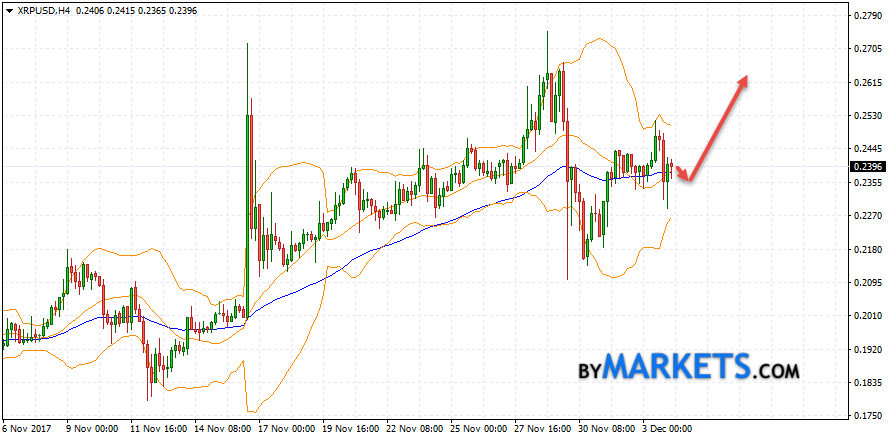Click the 3 Dec 00:00 time label
888x440 pixels.
tap(670, 430)
